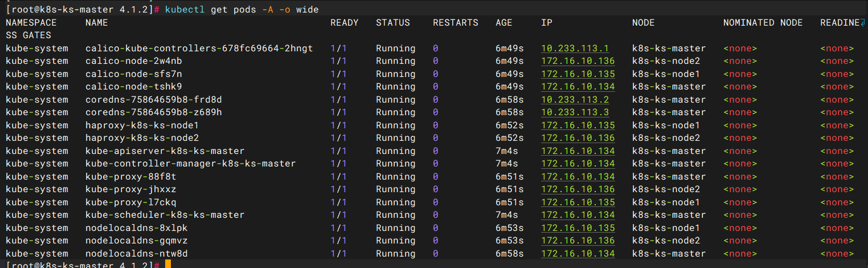Click pod name nodelocaldns-8xlpk

(137, 228)
